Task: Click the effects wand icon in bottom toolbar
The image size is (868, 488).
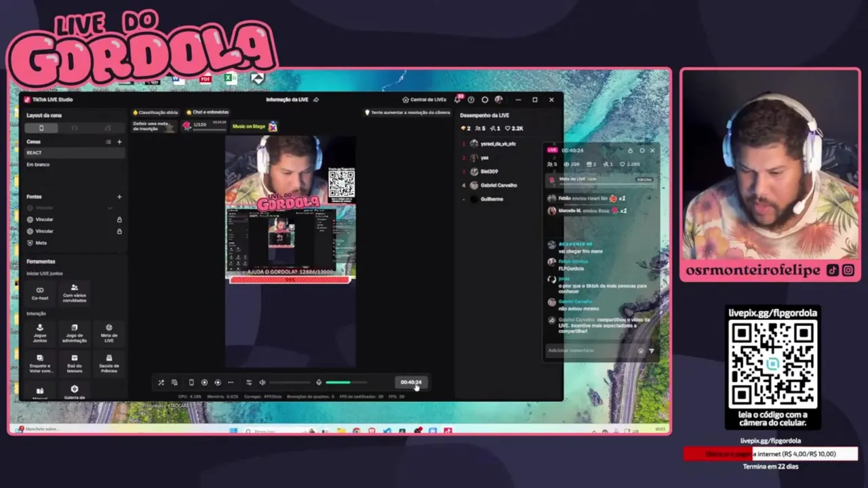Action: click(161, 382)
